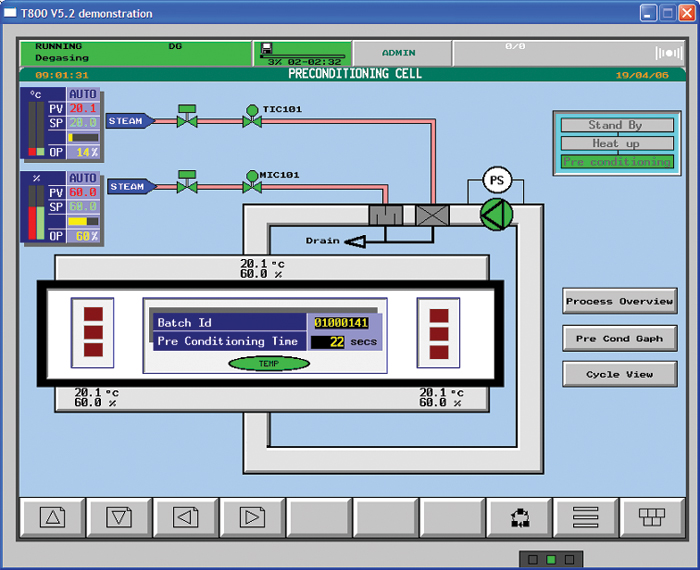700x570 pixels.
Task: Click the 09:01:31 clock display
Action: (x=62, y=75)
